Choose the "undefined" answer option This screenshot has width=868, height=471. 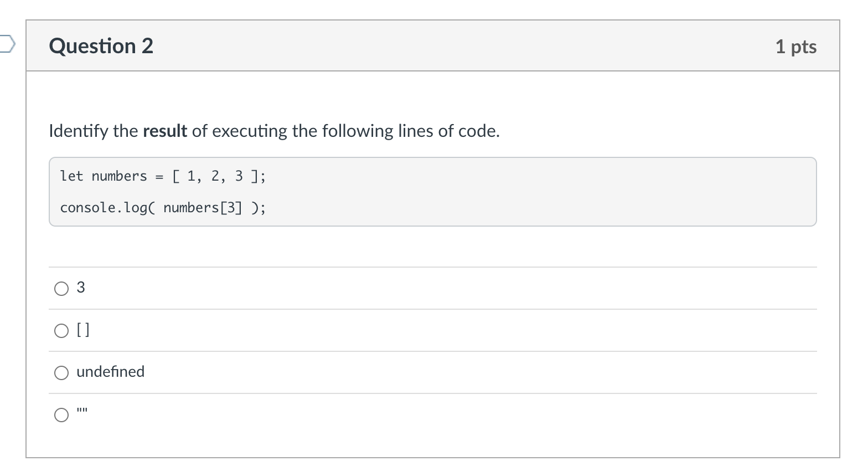tap(61, 372)
